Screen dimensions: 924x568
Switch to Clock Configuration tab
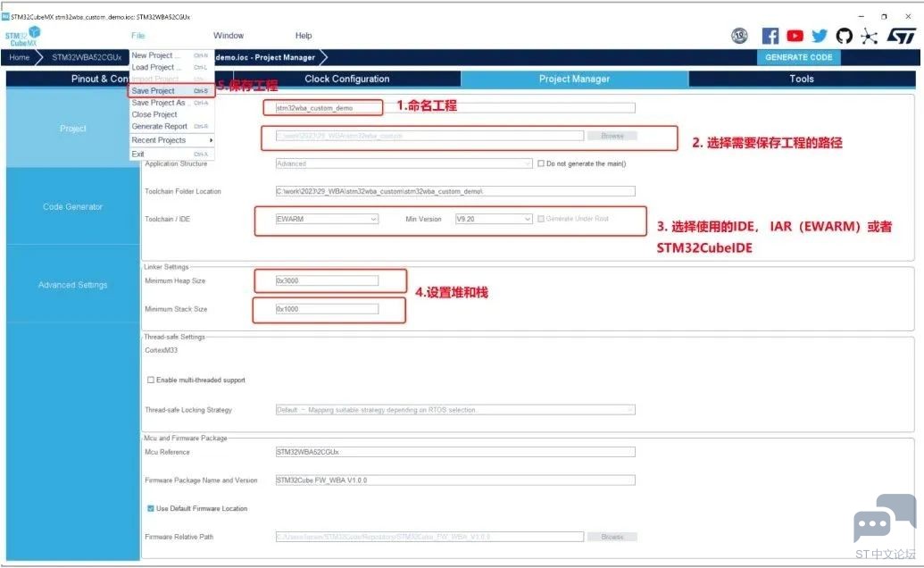pos(346,79)
